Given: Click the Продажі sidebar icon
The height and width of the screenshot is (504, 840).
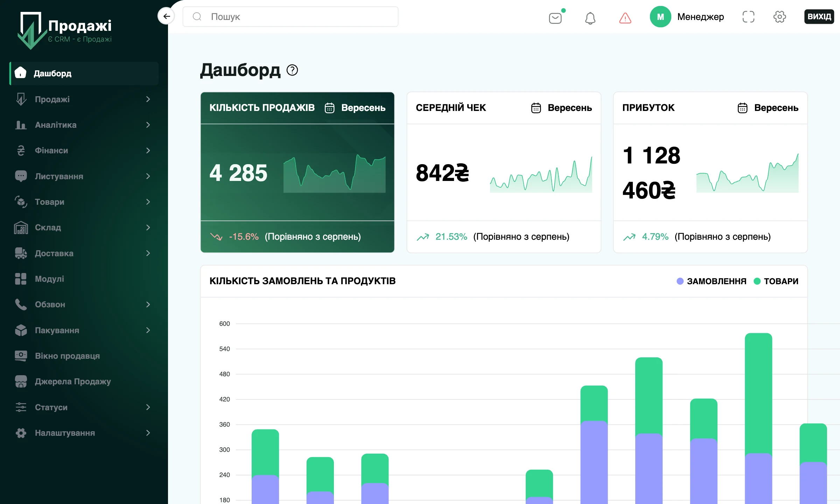Looking at the screenshot, I should tap(21, 99).
